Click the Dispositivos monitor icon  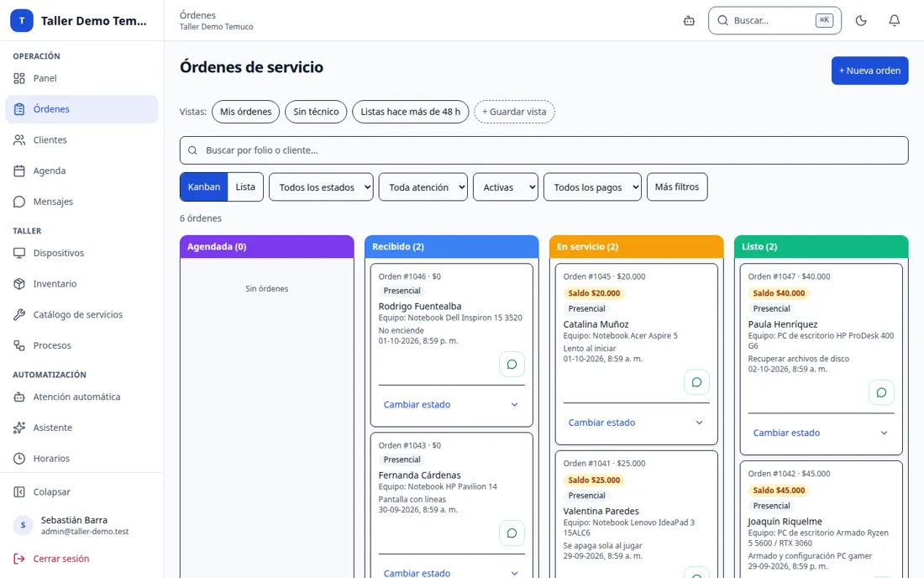(19, 253)
